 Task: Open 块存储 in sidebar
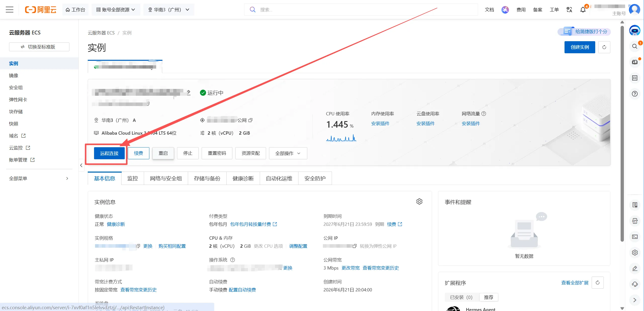tap(16, 112)
